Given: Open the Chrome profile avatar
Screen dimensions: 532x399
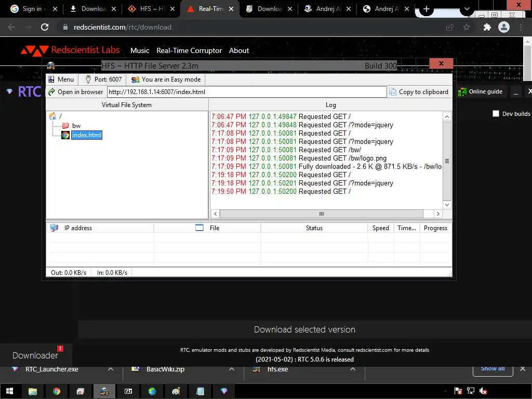Looking at the screenshot, I should (x=504, y=27).
